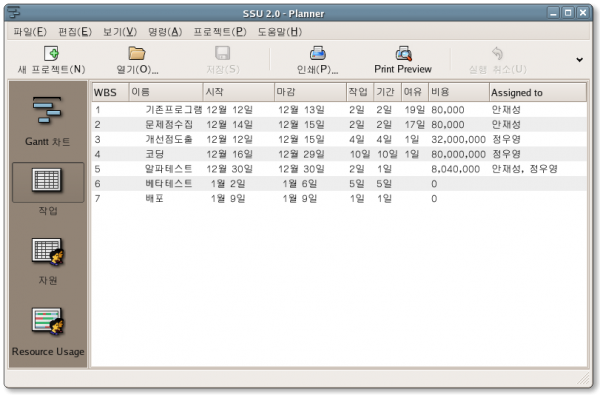
Task: Click the Assigned to column header
Action: 538,92
